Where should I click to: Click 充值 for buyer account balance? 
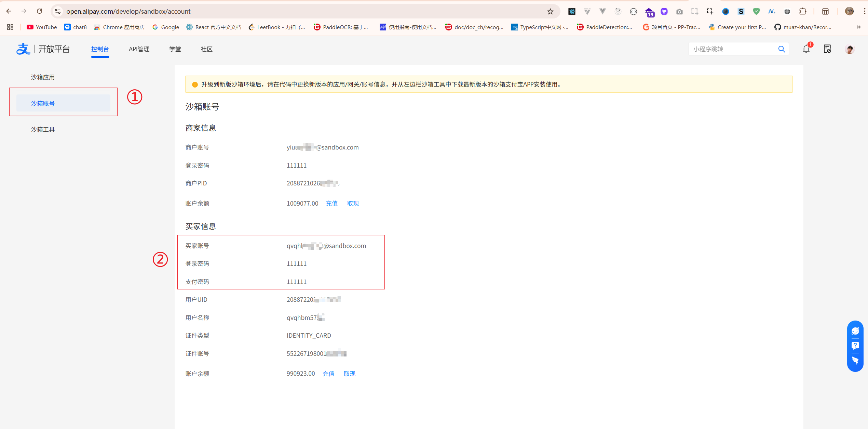pyautogui.click(x=328, y=374)
